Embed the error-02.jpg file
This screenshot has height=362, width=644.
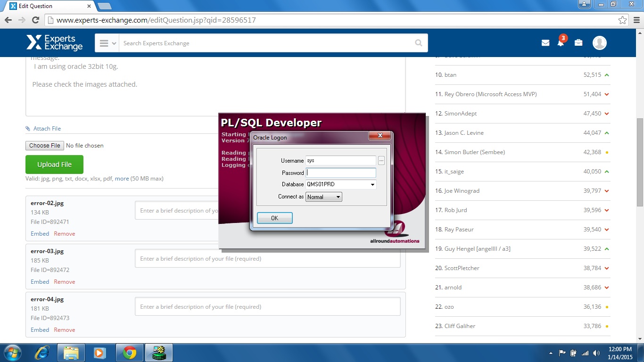click(x=40, y=234)
